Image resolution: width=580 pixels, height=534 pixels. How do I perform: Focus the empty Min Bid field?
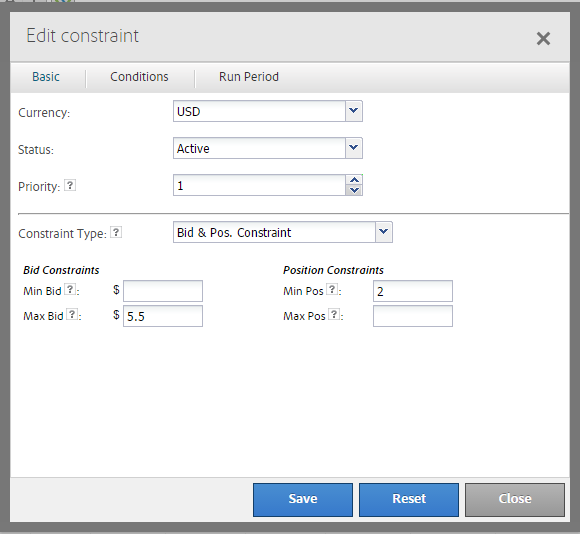[163, 291]
